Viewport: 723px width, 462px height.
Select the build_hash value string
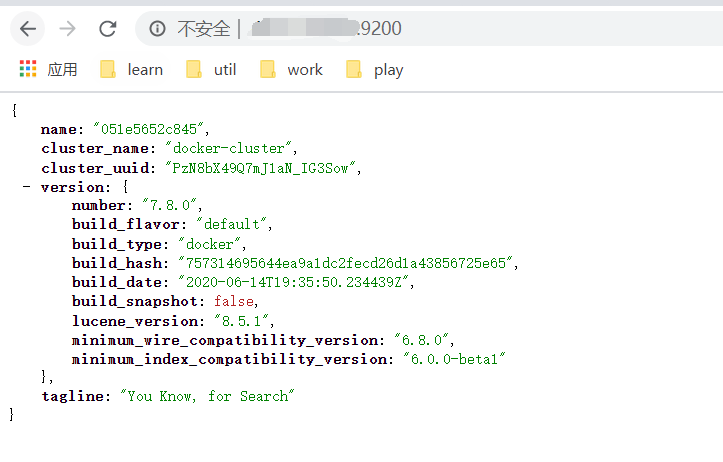pos(346,263)
